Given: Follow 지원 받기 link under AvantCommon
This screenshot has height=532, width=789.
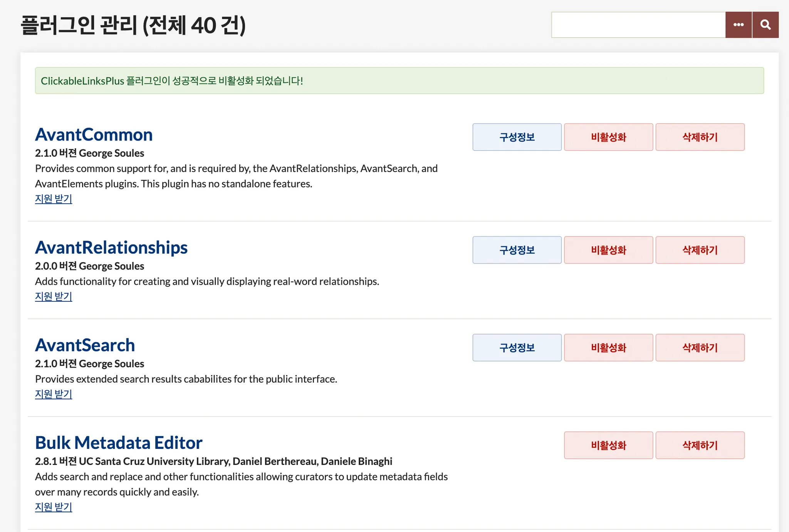Looking at the screenshot, I should (x=54, y=199).
